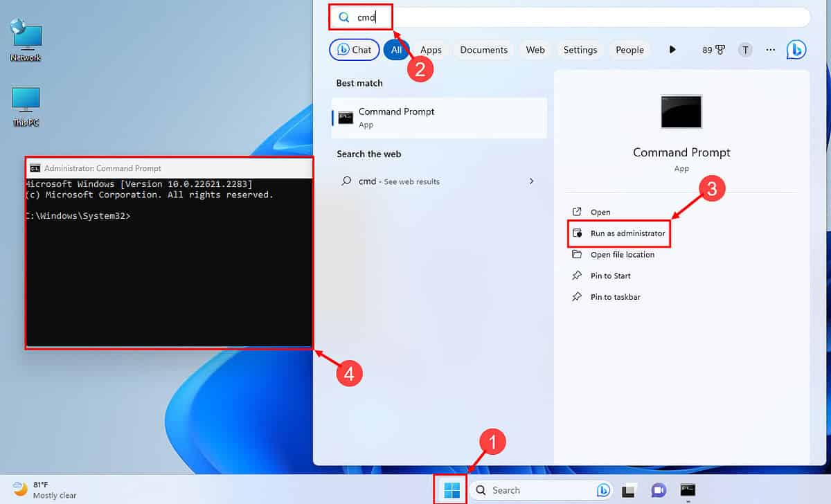Click the magnifier icon in the search field
The height and width of the screenshot is (504, 831).
pyautogui.click(x=343, y=16)
